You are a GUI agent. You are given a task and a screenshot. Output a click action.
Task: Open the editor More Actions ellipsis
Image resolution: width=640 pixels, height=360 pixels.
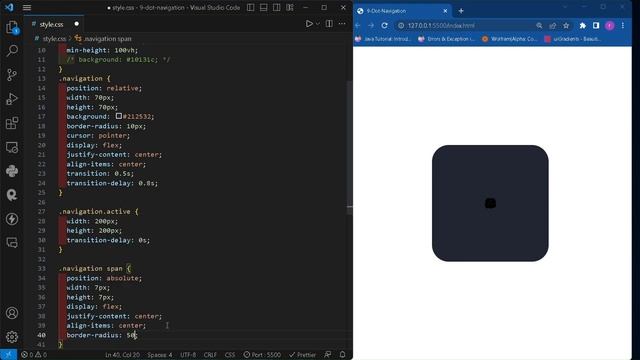point(342,24)
